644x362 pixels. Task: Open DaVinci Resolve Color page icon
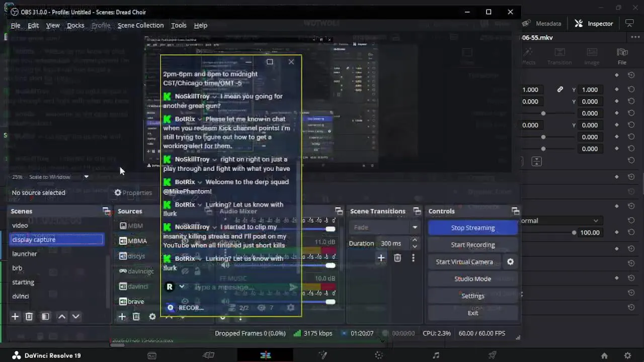pos(379,355)
